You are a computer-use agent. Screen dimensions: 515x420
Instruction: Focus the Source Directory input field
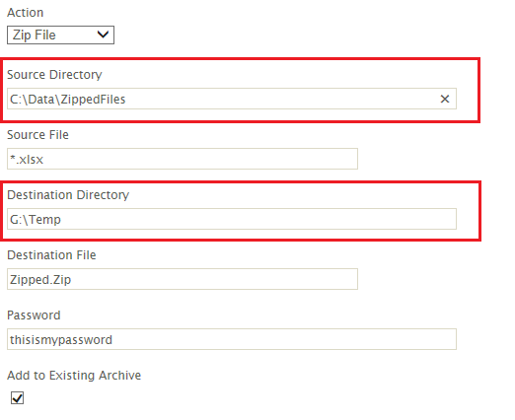point(232,99)
